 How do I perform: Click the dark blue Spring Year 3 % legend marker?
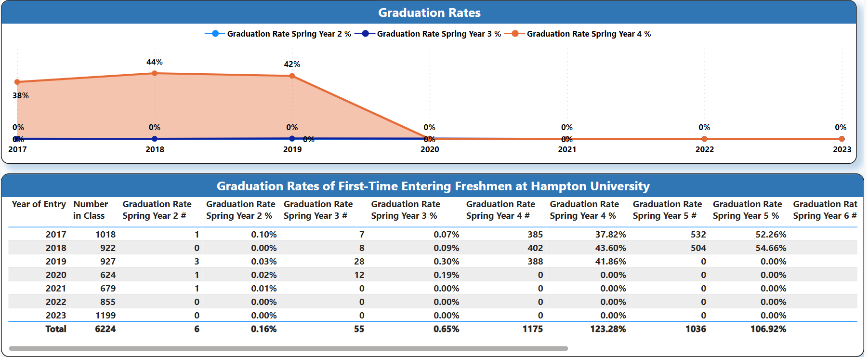(365, 34)
